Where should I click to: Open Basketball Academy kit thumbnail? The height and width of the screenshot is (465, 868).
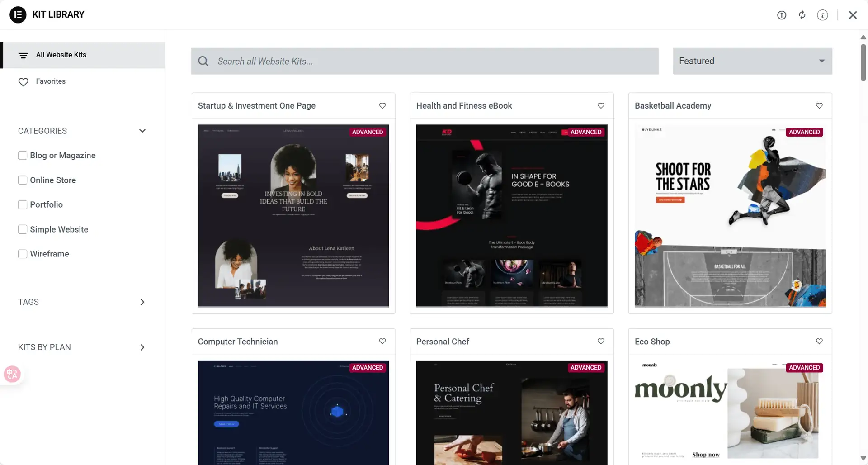(x=730, y=216)
